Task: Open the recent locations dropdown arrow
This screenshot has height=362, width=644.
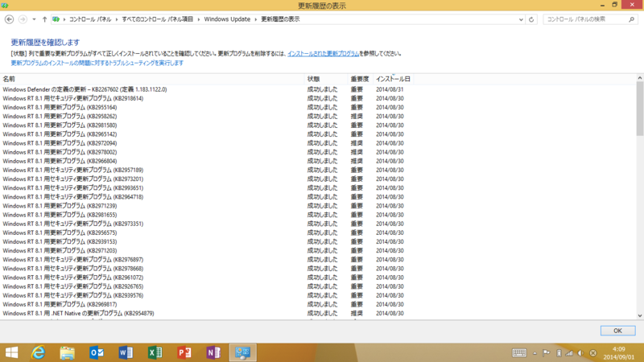Action: [34, 19]
